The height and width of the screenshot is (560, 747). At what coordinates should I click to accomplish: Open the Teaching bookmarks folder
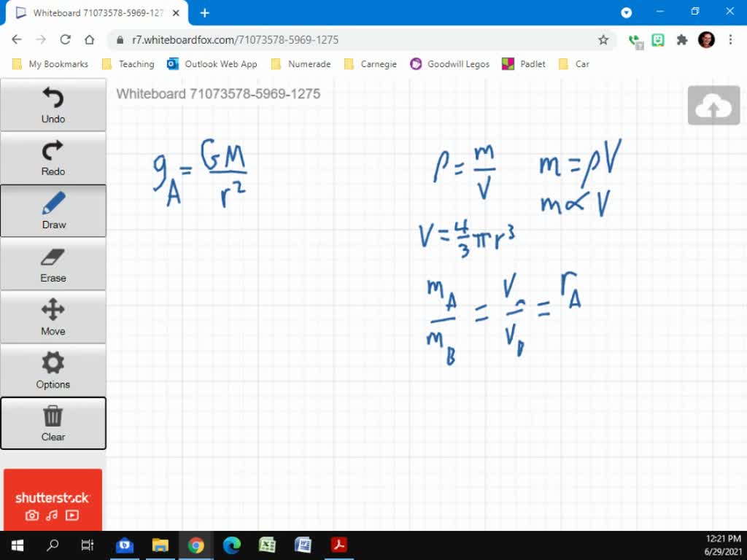point(128,64)
